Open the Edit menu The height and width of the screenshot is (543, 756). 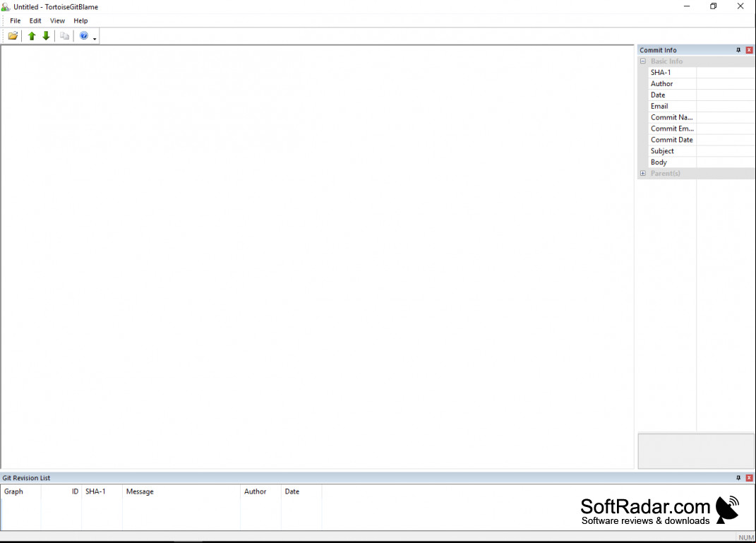[x=35, y=20]
